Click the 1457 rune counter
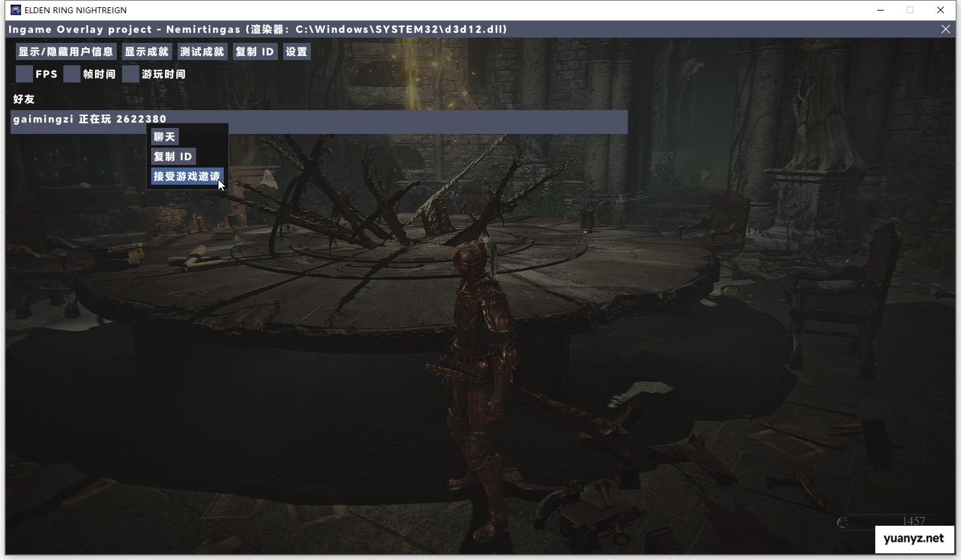 pos(913,521)
